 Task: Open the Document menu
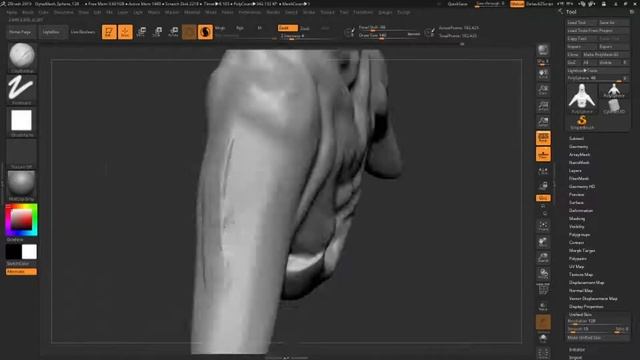[x=64, y=12]
